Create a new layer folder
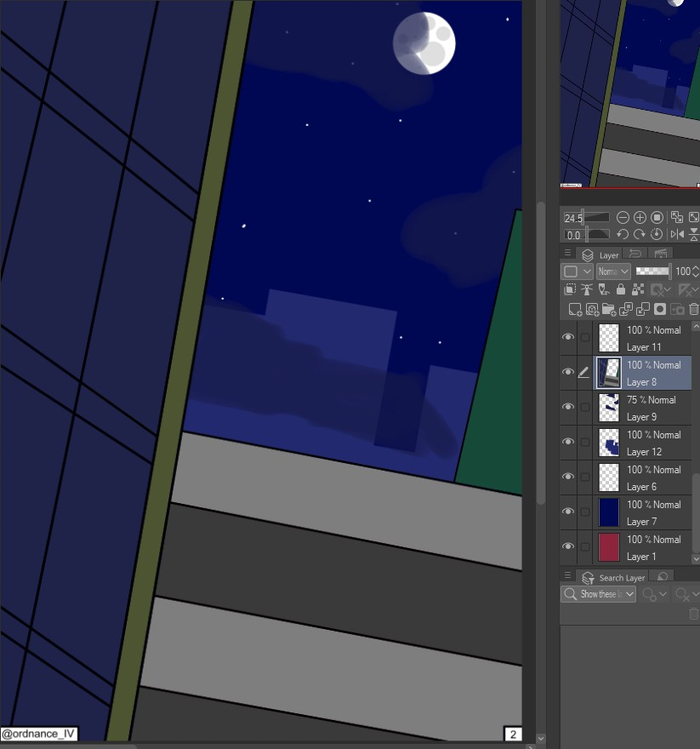Image resolution: width=700 pixels, height=749 pixels. click(x=609, y=310)
